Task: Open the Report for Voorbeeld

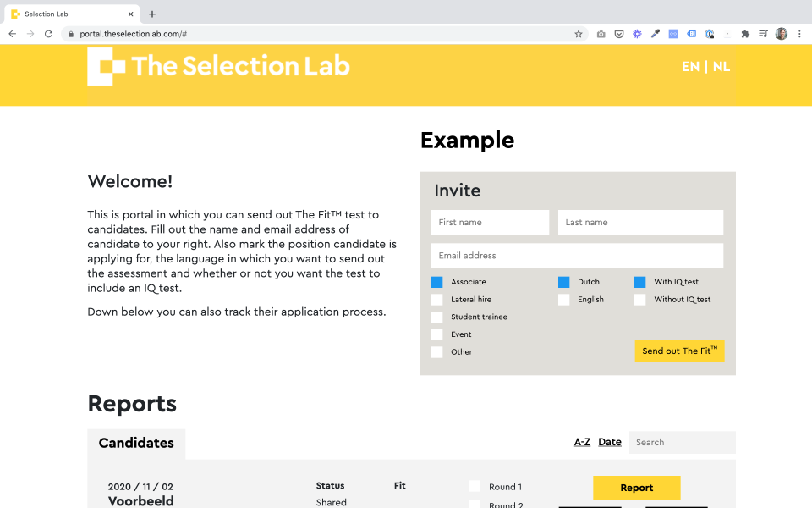Action: pyautogui.click(x=636, y=488)
